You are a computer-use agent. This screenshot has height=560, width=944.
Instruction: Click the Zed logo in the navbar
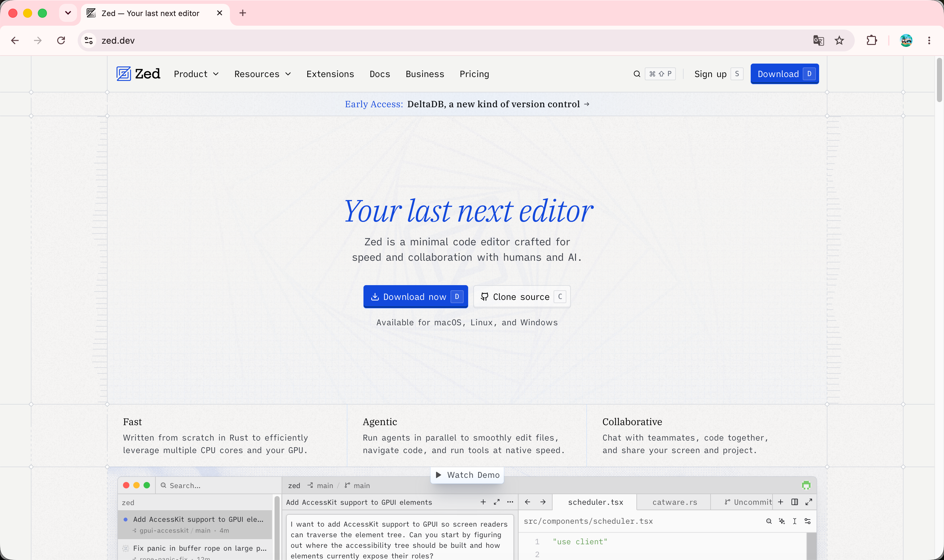point(138,74)
